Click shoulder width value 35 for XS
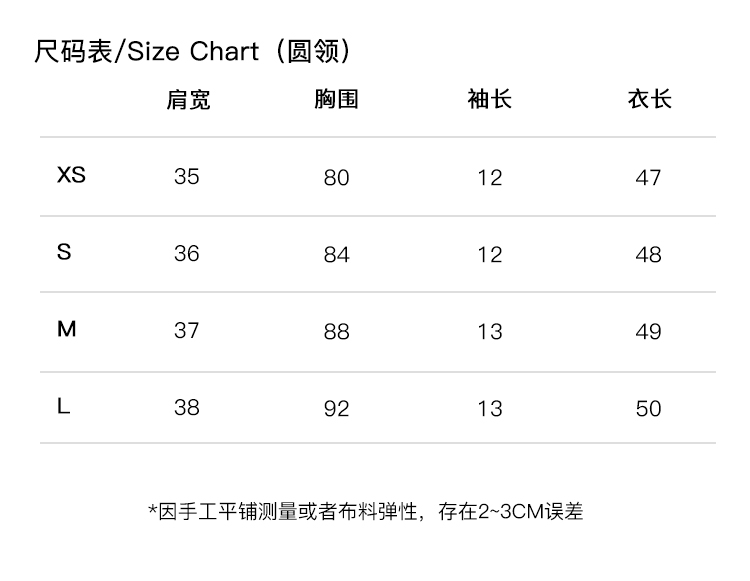 187,176
